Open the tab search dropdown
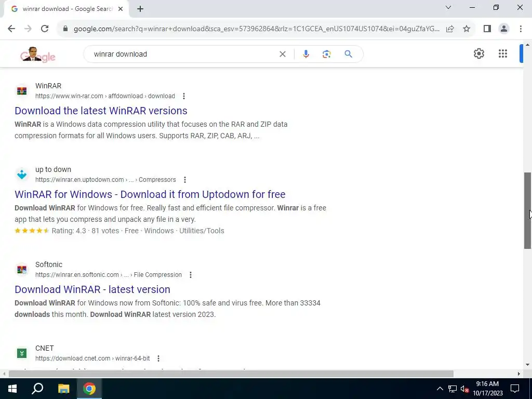The height and width of the screenshot is (399, 532). tap(448, 7)
